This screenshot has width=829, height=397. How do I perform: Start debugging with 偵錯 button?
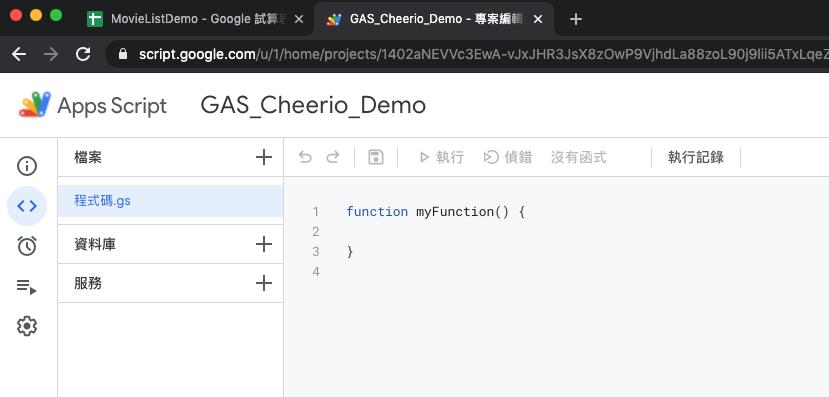click(x=508, y=157)
